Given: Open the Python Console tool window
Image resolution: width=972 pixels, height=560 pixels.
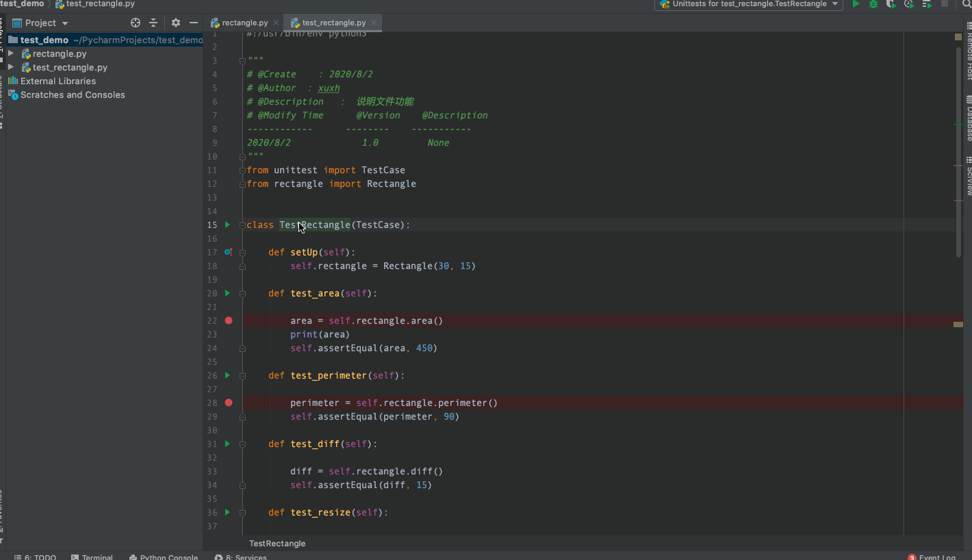Looking at the screenshot, I should (x=163, y=557).
